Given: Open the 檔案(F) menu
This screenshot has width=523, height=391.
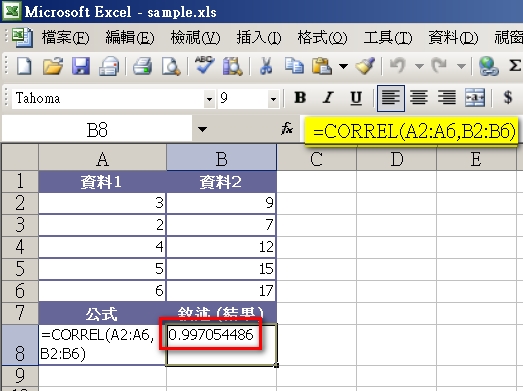Looking at the screenshot, I should click(x=66, y=38).
